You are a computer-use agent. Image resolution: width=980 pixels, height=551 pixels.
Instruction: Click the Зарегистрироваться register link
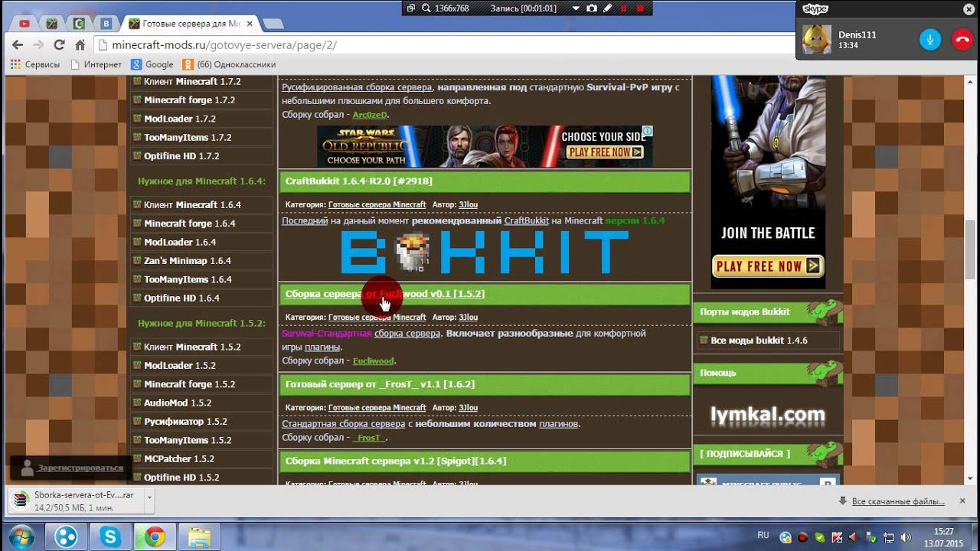point(80,468)
